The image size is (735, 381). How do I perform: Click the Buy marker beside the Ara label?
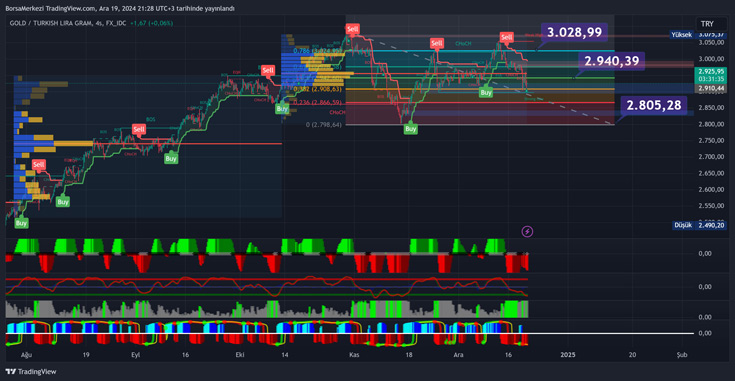486,93
